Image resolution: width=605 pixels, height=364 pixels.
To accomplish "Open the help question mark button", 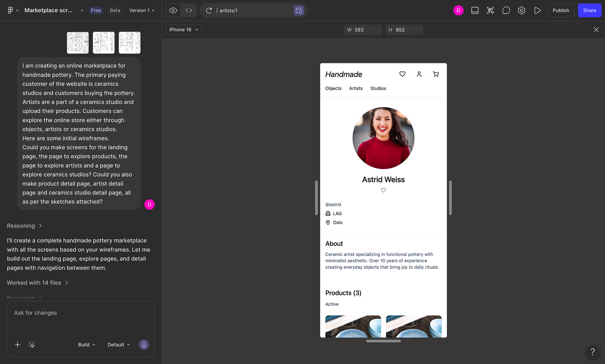I will (x=593, y=352).
